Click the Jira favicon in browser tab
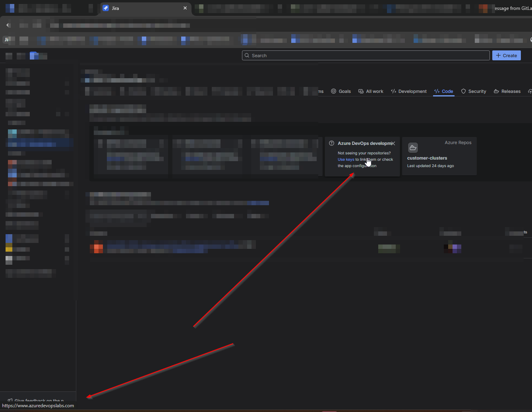 (x=106, y=8)
